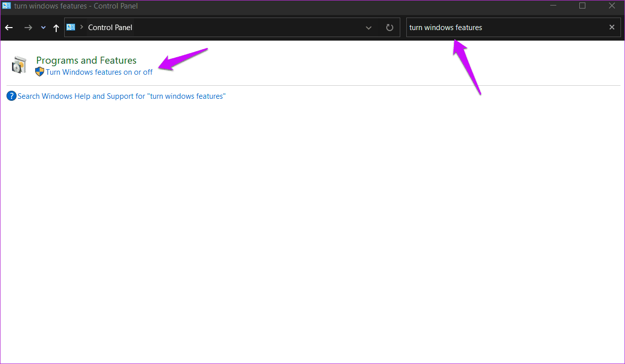625x364 pixels.
Task: Open the address bar history dropdown
Action: tap(369, 28)
